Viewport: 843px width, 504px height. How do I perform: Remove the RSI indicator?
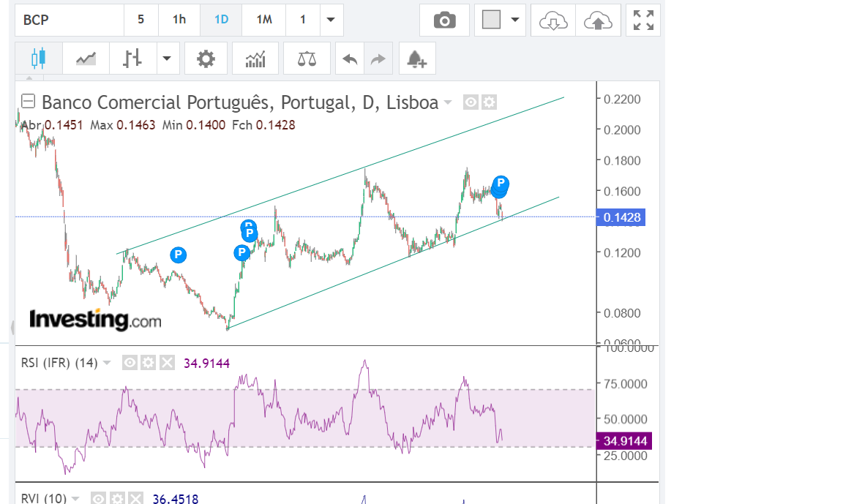coord(167,364)
